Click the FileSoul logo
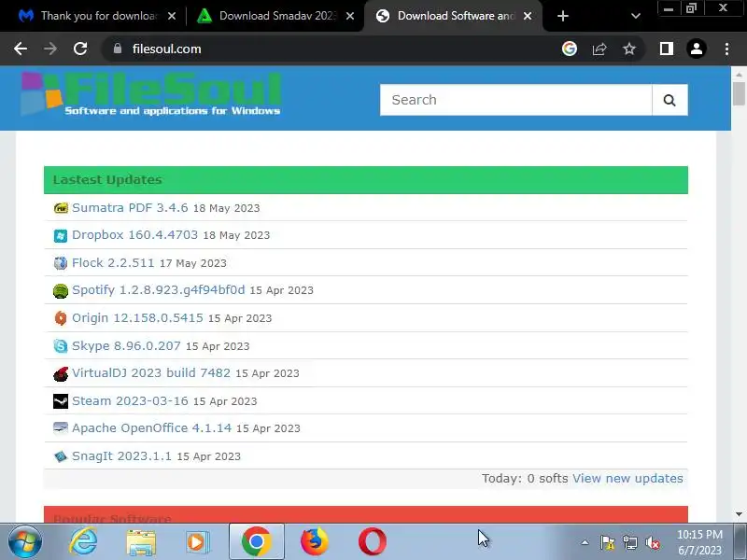747x560 pixels. point(150,94)
